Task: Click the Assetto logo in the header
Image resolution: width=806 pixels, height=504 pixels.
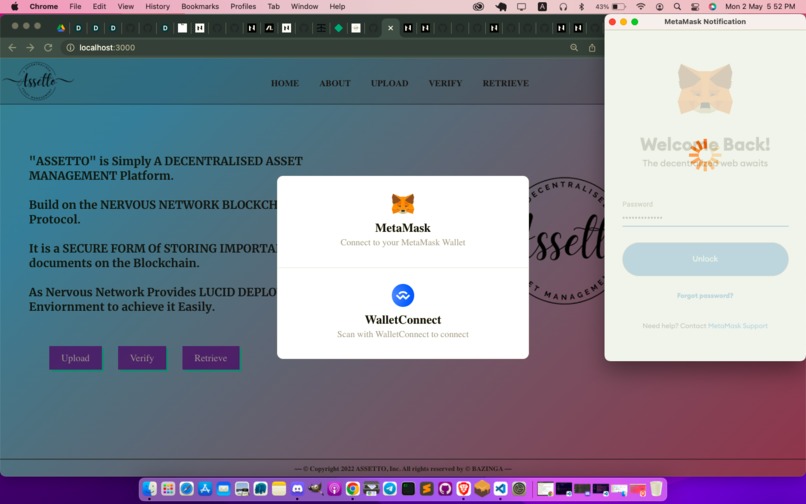Action: pos(38,81)
